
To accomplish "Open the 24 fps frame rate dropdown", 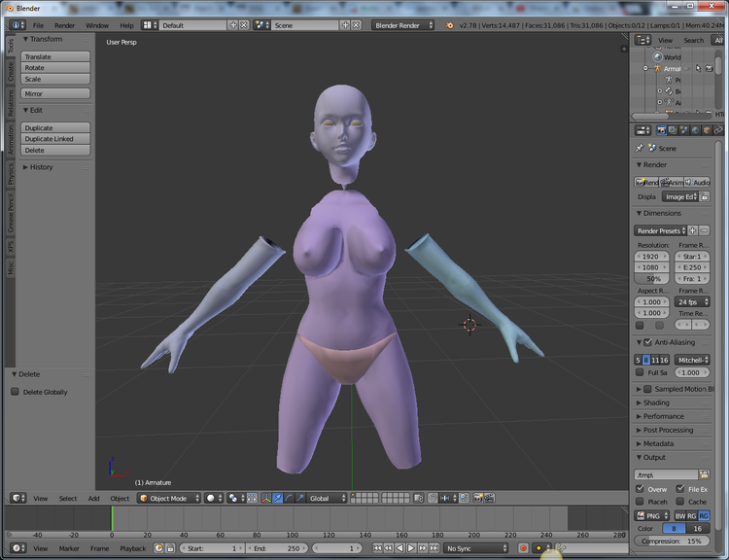I will pyautogui.click(x=692, y=301).
